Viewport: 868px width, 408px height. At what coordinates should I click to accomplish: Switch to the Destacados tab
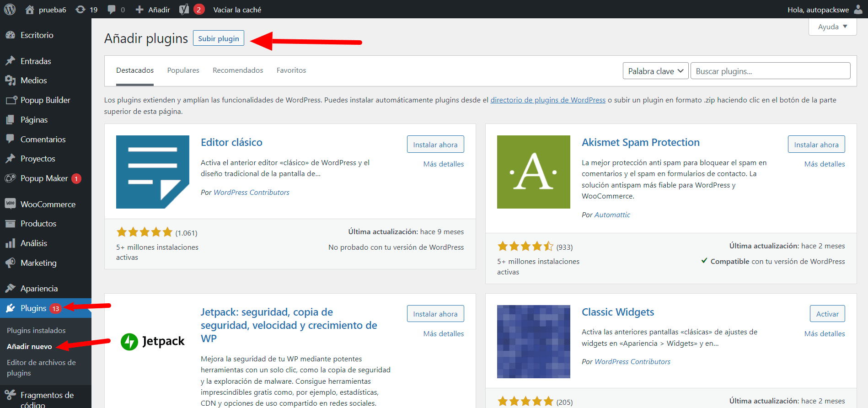tap(135, 70)
